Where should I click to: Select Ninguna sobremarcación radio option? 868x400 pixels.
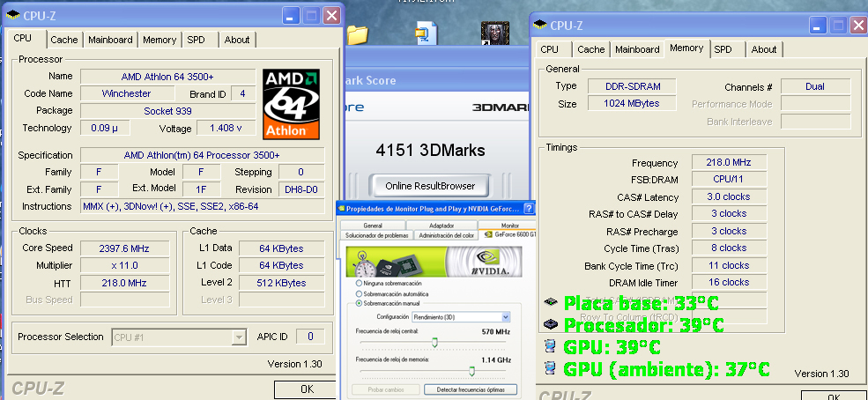(359, 284)
